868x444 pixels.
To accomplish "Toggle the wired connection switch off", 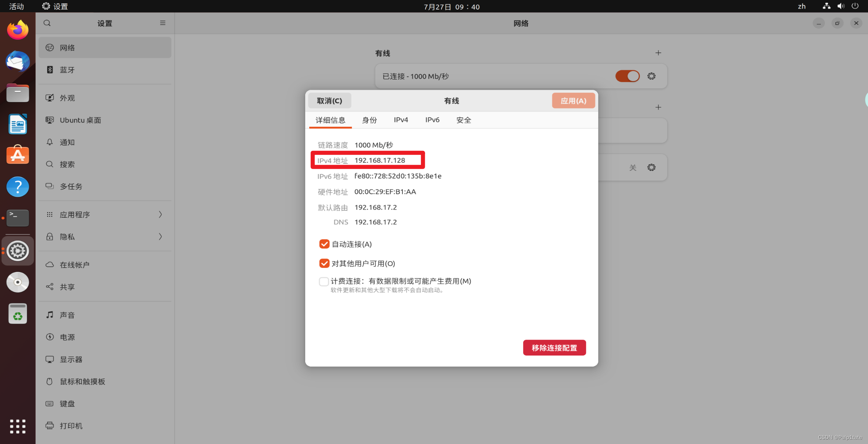I will pyautogui.click(x=627, y=76).
